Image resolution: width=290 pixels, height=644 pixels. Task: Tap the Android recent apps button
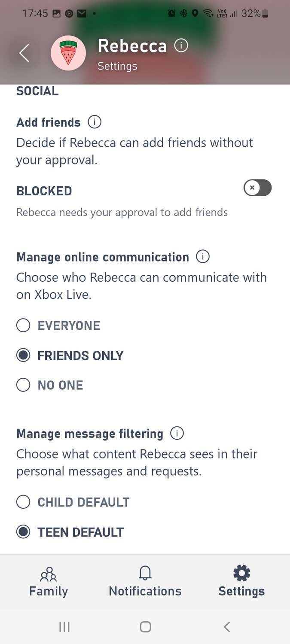tap(64, 627)
